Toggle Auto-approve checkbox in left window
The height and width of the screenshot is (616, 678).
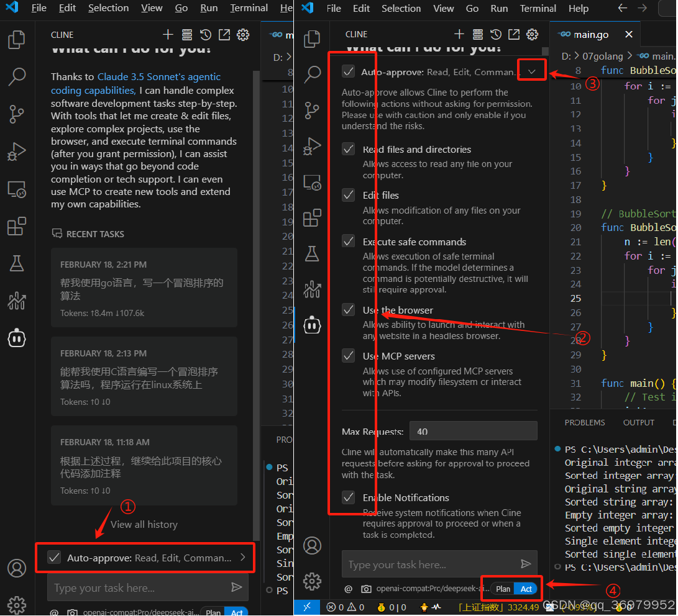(x=54, y=557)
